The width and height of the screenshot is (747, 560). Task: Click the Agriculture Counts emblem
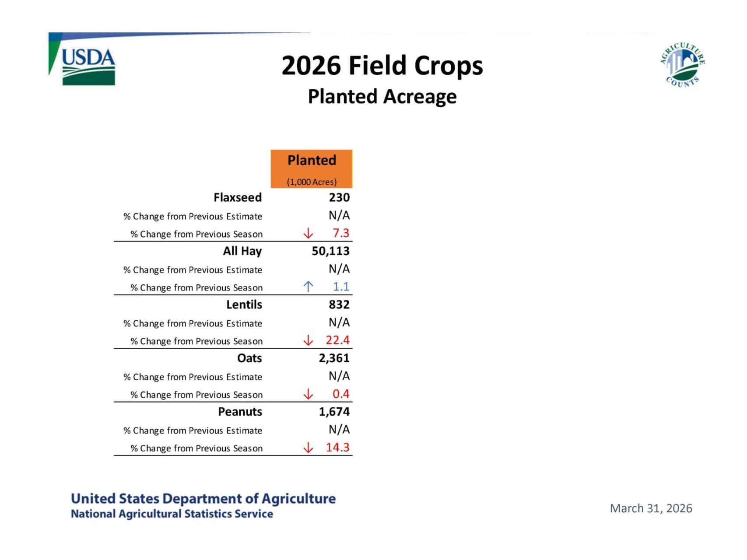pyautogui.click(x=682, y=65)
